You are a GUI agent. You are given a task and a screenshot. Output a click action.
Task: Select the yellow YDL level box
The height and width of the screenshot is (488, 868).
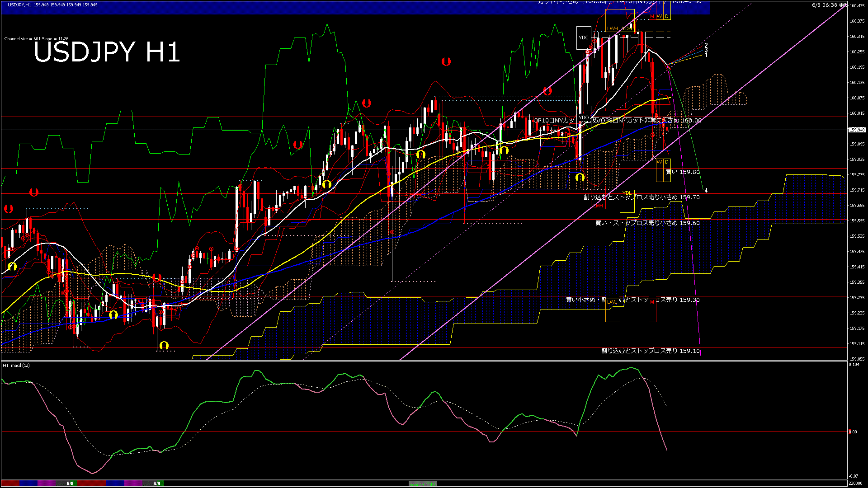click(x=627, y=202)
